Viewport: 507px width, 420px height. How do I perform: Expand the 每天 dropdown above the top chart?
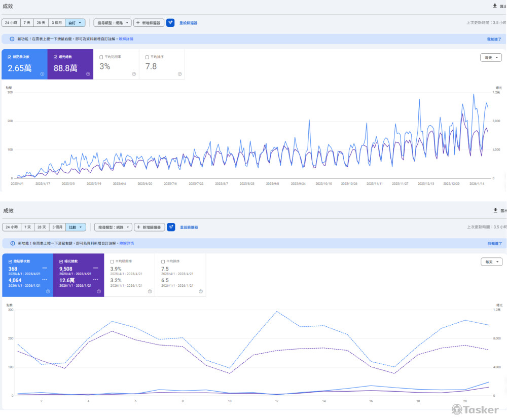tap(491, 58)
